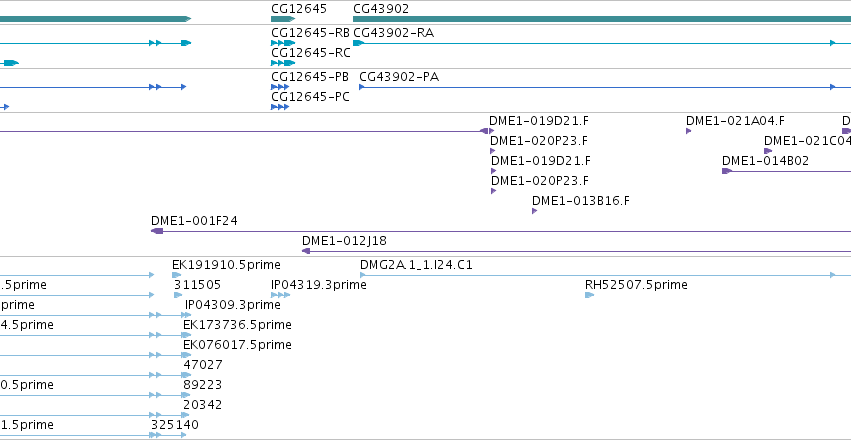Select transcript CG43902-RA label

coord(393,33)
